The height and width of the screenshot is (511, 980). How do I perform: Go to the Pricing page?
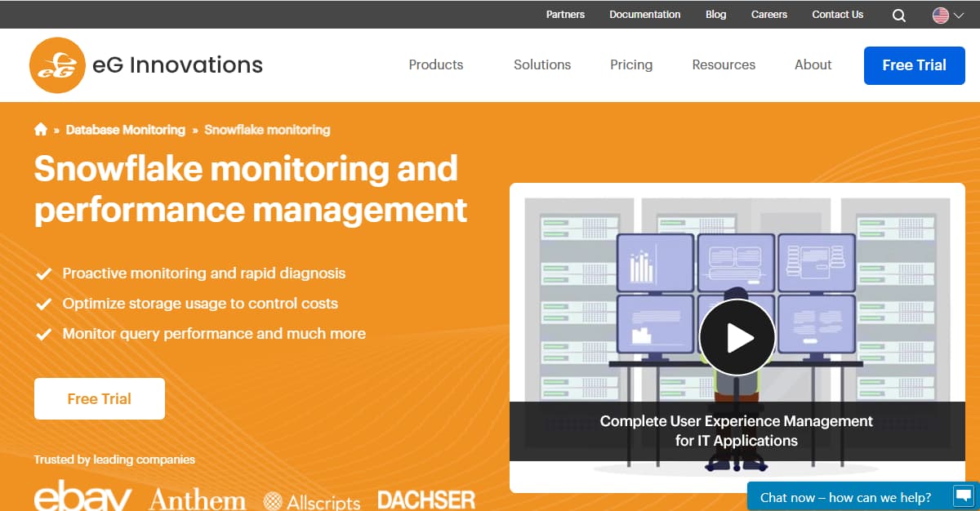tap(631, 64)
